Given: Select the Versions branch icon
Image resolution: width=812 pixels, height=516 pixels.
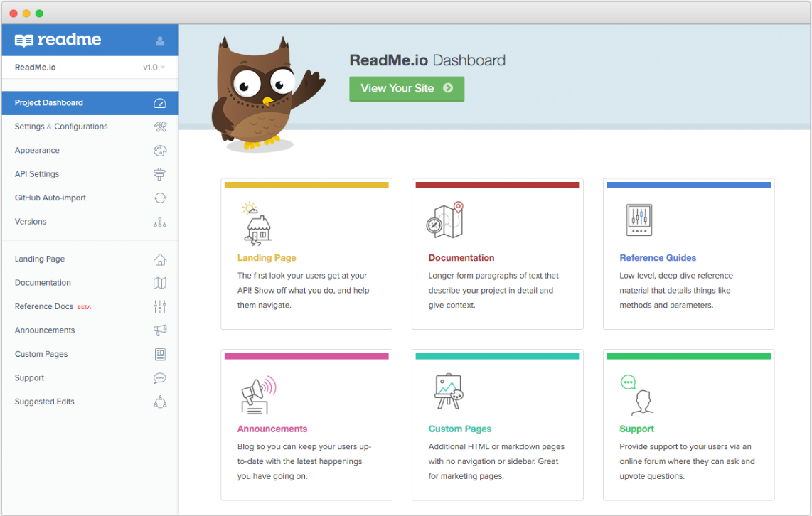Looking at the screenshot, I should click(x=159, y=222).
